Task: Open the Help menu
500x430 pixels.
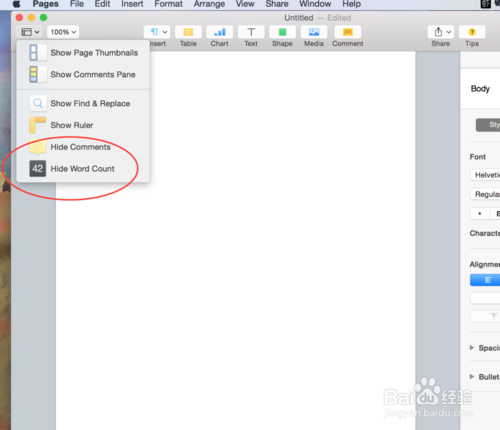Action: (x=352, y=4)
